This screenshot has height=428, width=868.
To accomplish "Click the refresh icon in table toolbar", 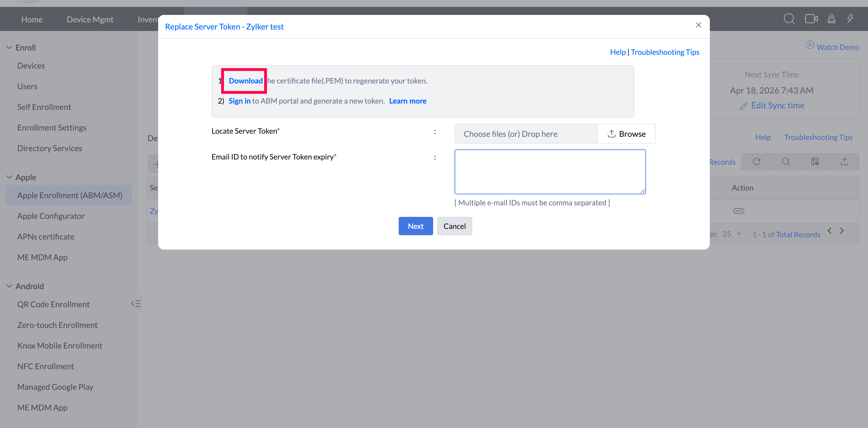I will tap(756, 162).
